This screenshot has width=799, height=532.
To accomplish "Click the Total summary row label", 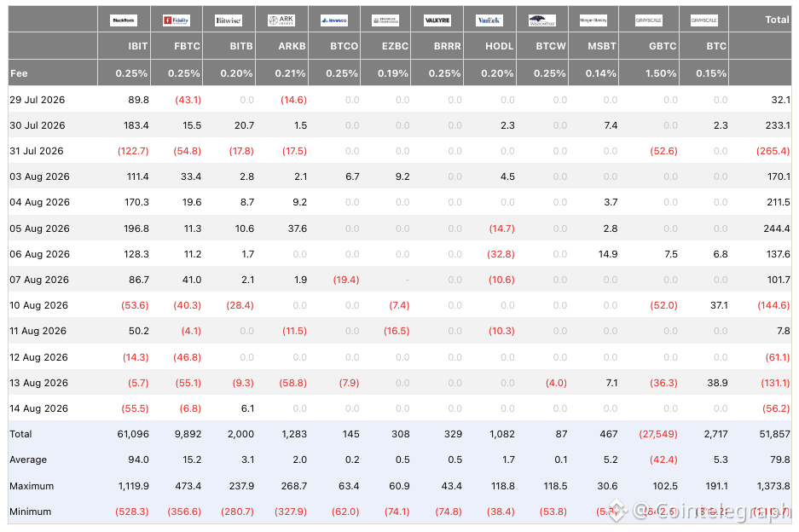I will (20, 434).
